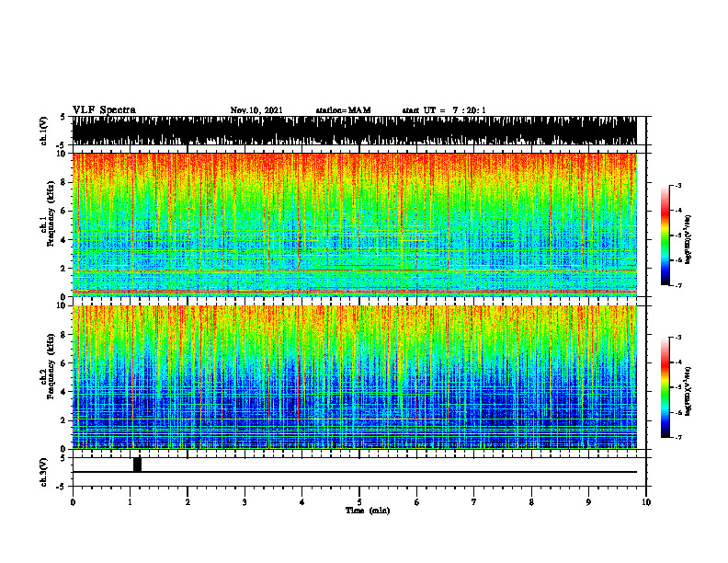
Task: Click the "station=MAM" header label
Action: [343, 110]
